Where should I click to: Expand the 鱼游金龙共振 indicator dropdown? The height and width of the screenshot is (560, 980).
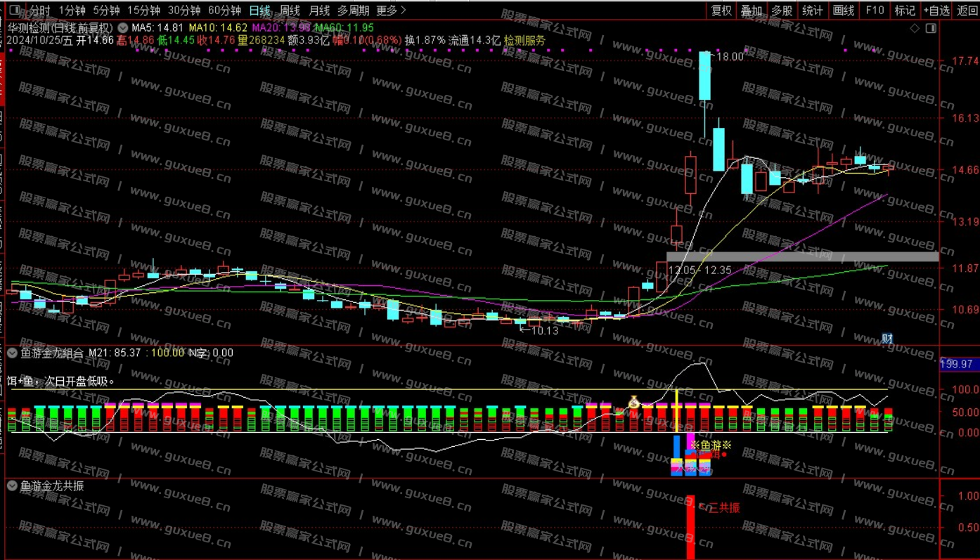pyautogui.click(x=12, y=486)
